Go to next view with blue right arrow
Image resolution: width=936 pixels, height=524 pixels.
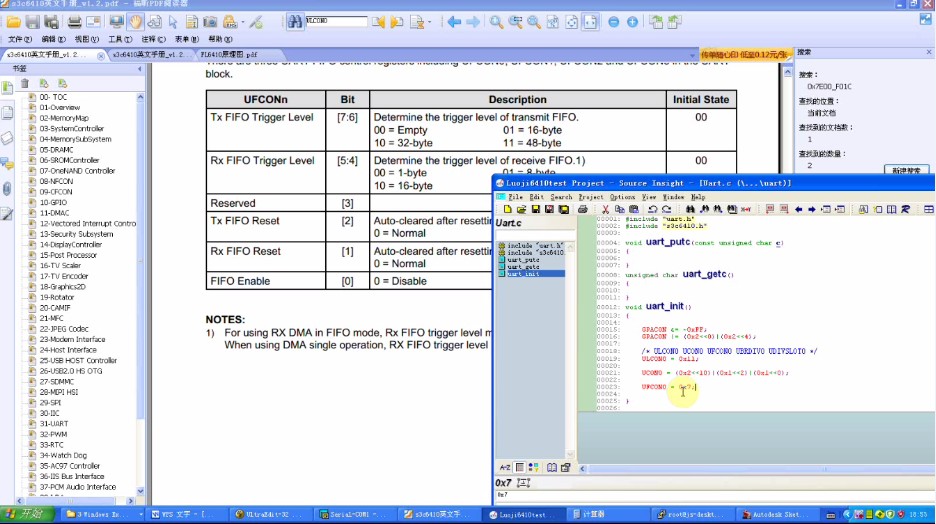coord(473,22)
